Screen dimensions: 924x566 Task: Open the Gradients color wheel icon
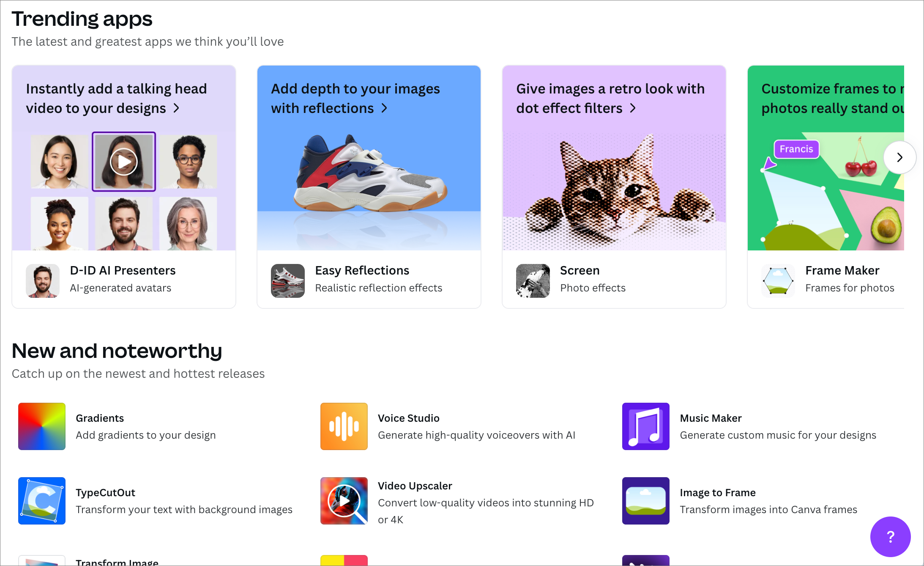point(42,426)
